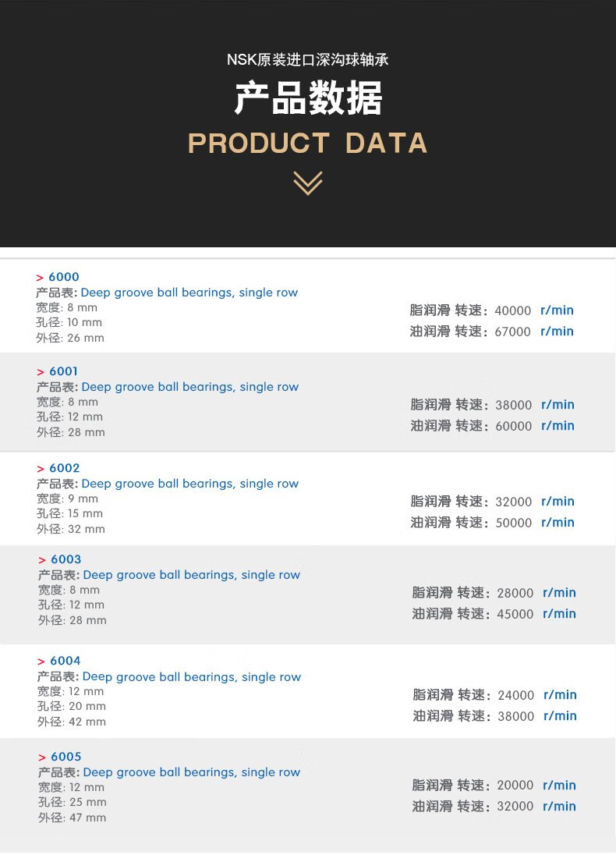
Task: Select the 6004 model number
Action: [x=65, y=661]
